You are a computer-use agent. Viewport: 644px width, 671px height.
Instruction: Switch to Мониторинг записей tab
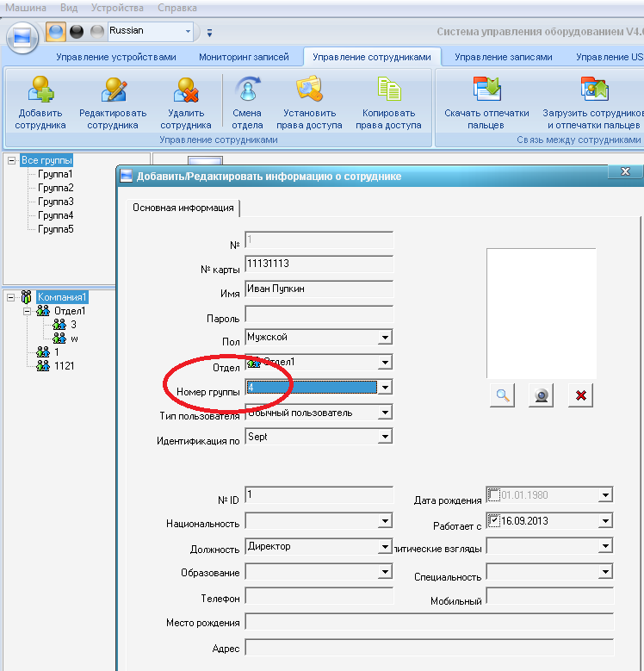[x=244, y=57]
